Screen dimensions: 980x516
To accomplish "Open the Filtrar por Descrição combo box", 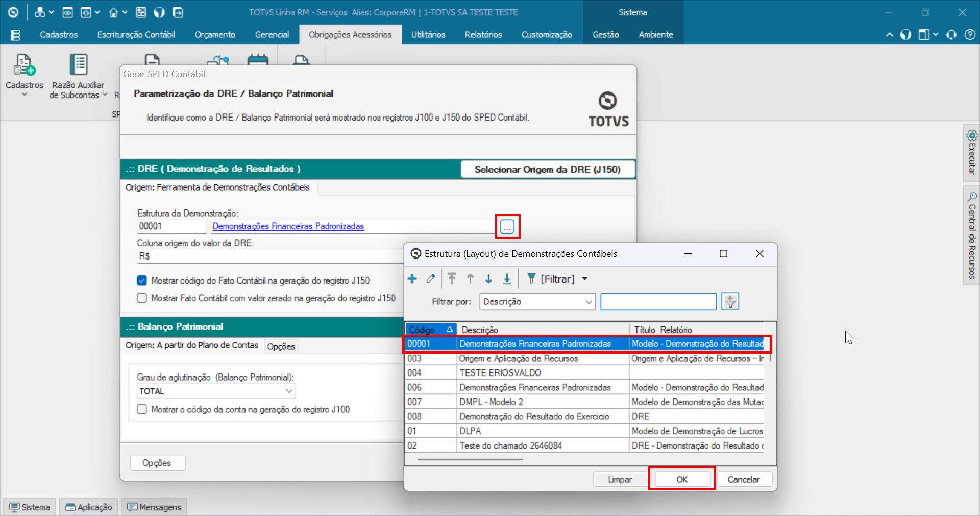I will pos(537,301).
